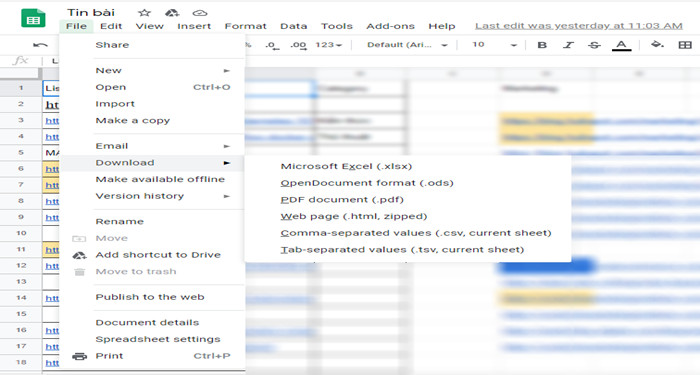Click the link in cell A8

point(52,201)
